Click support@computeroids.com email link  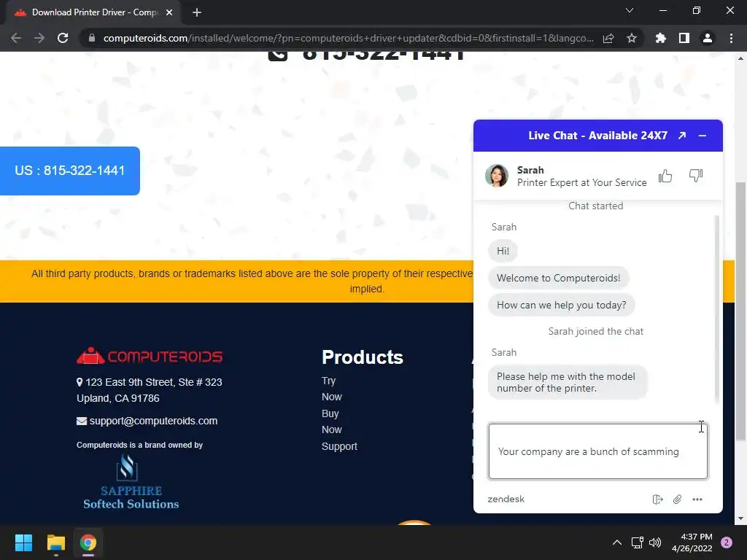[153, 421]
